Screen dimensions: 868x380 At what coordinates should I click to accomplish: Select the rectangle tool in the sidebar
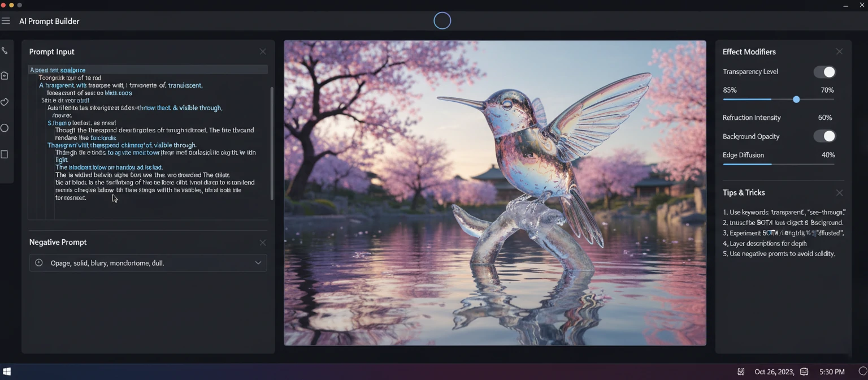click(5, 153)
